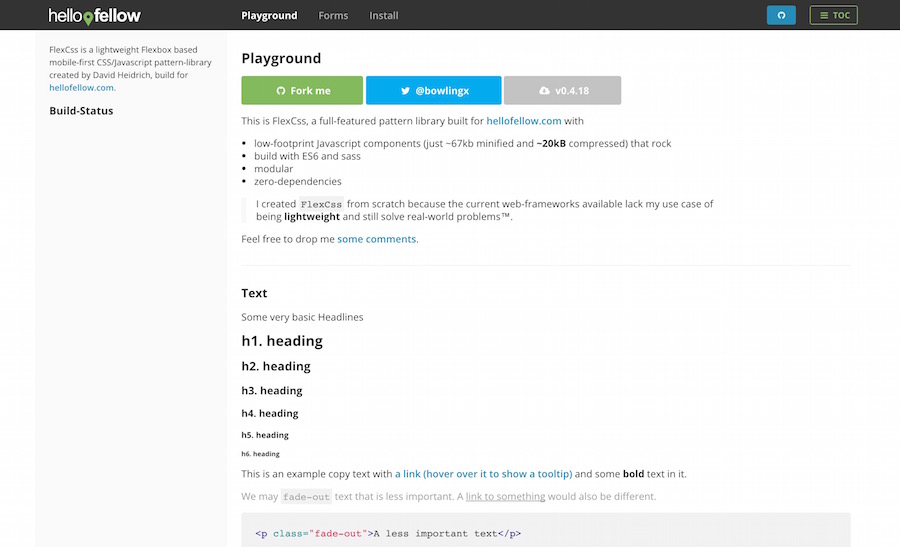
Task: Click the cloud download icon
Action: [544, 91]
